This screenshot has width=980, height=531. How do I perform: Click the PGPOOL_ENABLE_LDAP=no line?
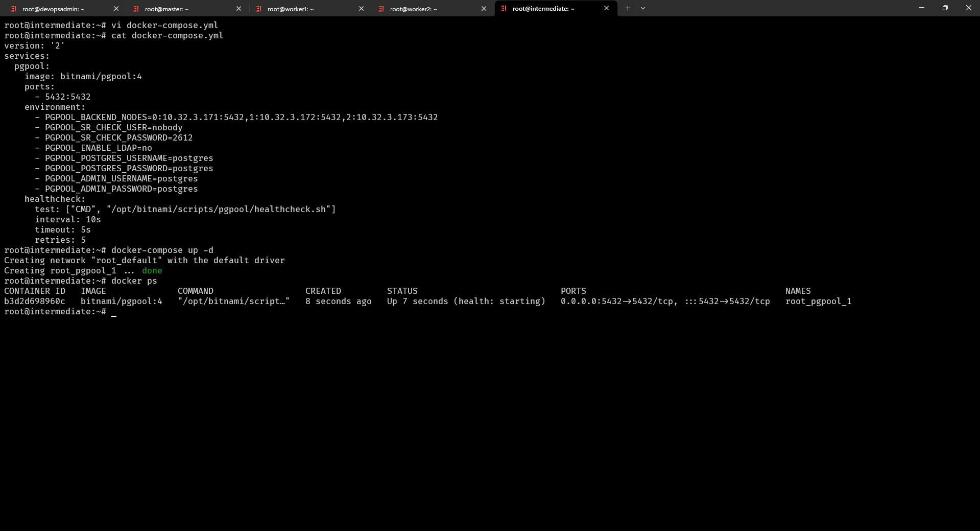[93, 148]
